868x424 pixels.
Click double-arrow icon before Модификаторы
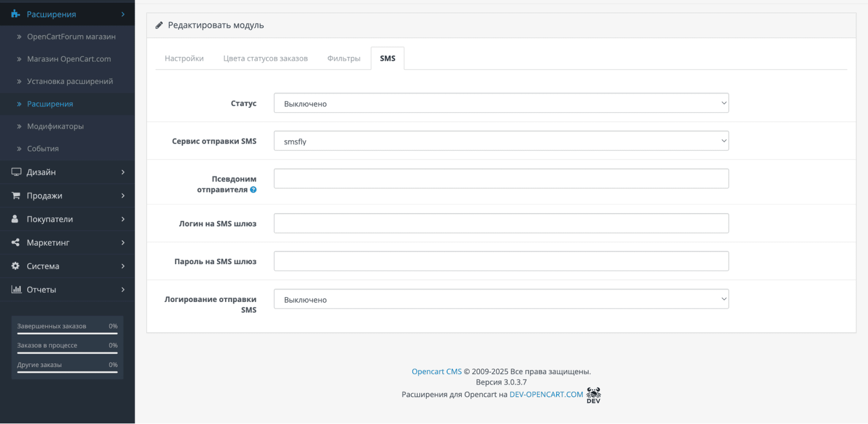click(x=19, y=126)
